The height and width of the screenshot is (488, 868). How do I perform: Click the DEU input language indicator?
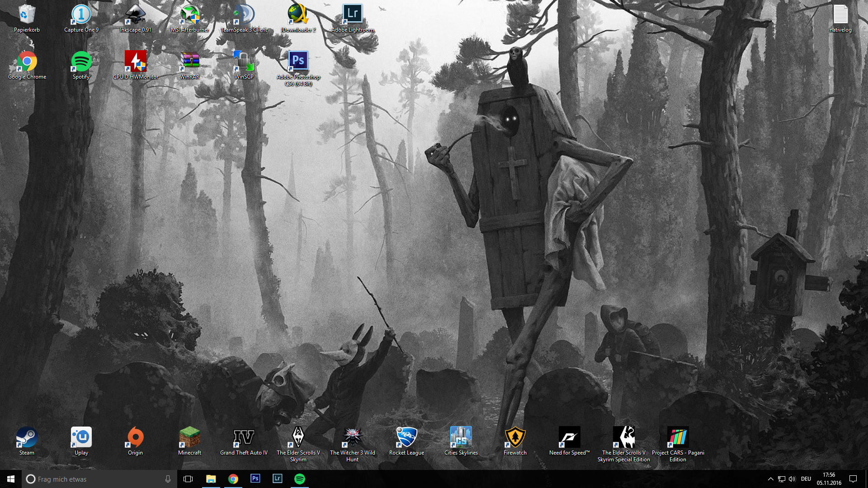pyautogui.click(x=806, y=479)
